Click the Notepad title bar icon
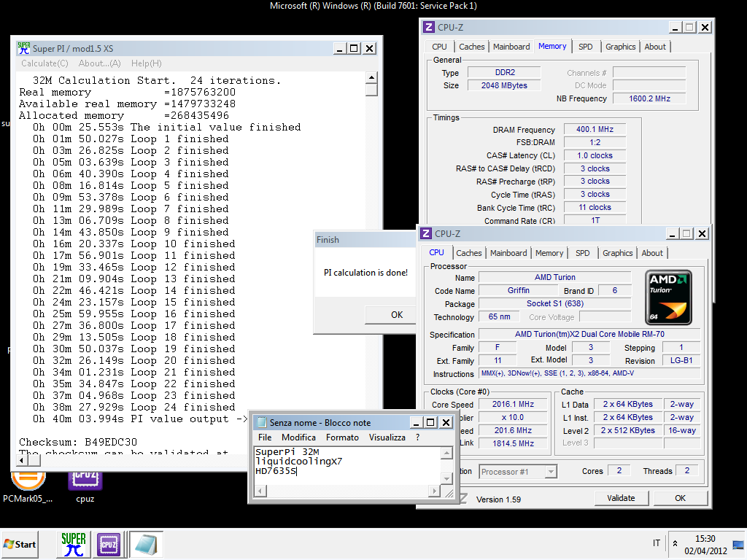 tap(262, 422)
